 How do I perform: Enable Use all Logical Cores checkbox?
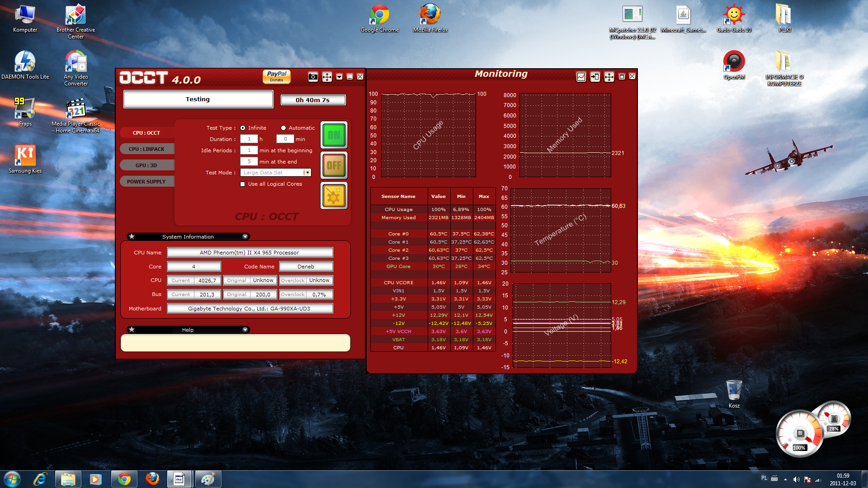[243, 184]
